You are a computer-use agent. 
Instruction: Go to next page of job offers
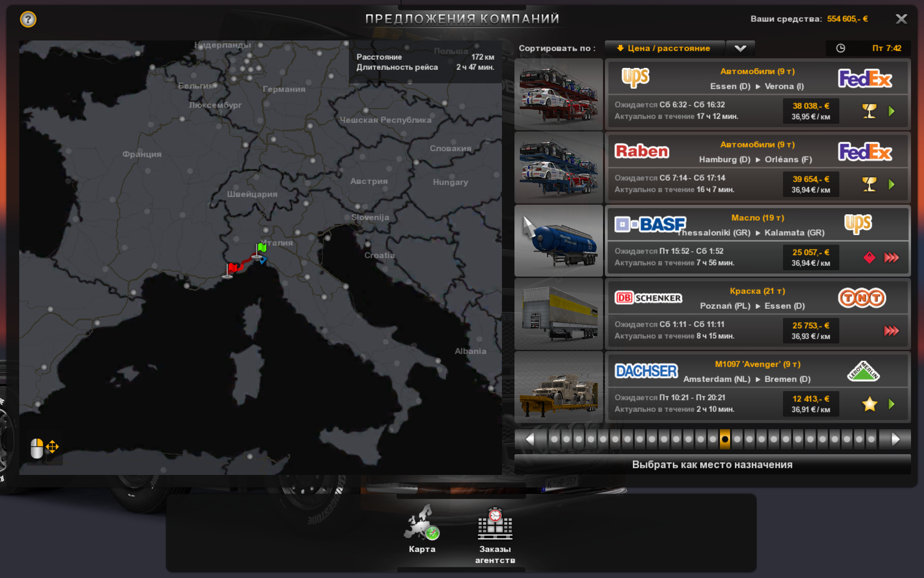click(895, 439)
